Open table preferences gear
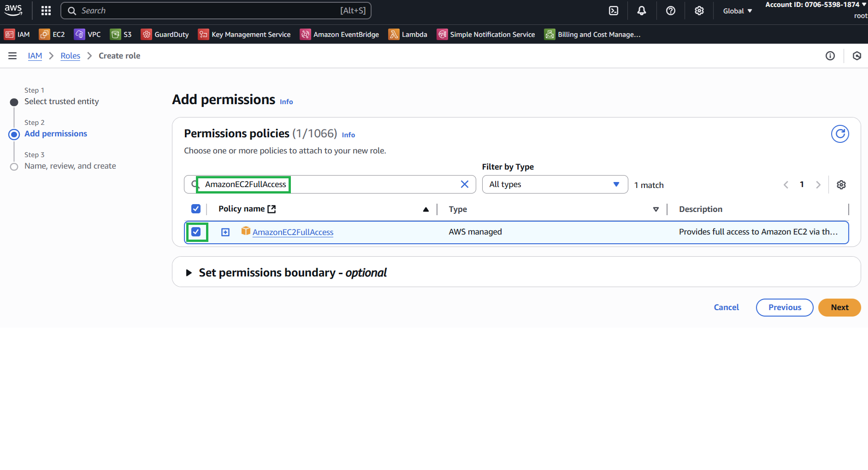Image resolution: width=868 pixels, height=470 pixels. [x=841, y=185]
